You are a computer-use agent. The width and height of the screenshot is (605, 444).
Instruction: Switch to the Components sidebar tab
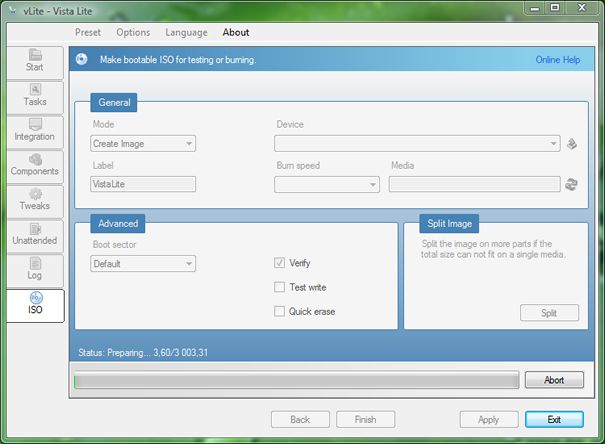pos(35,167)
